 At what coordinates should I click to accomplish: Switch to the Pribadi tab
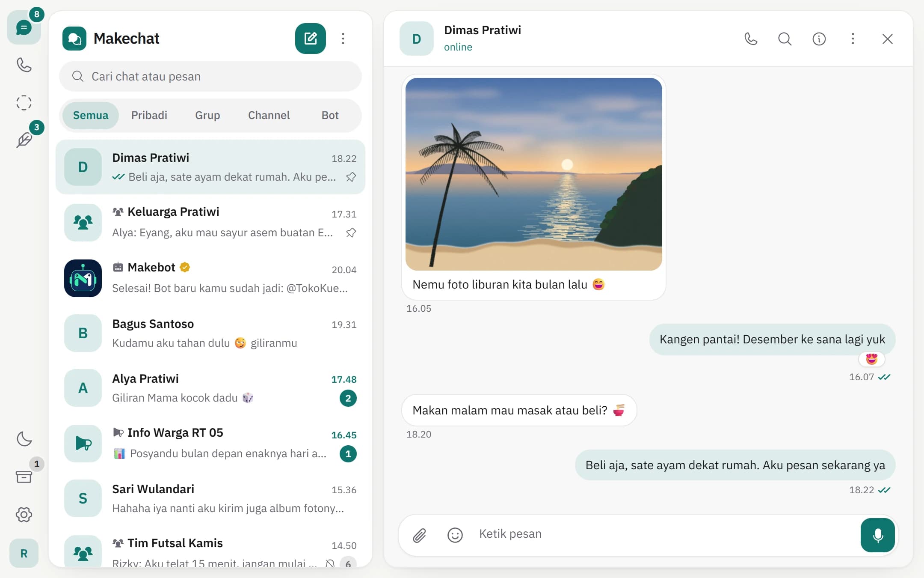pyautogui.click(x=149, y=115)
